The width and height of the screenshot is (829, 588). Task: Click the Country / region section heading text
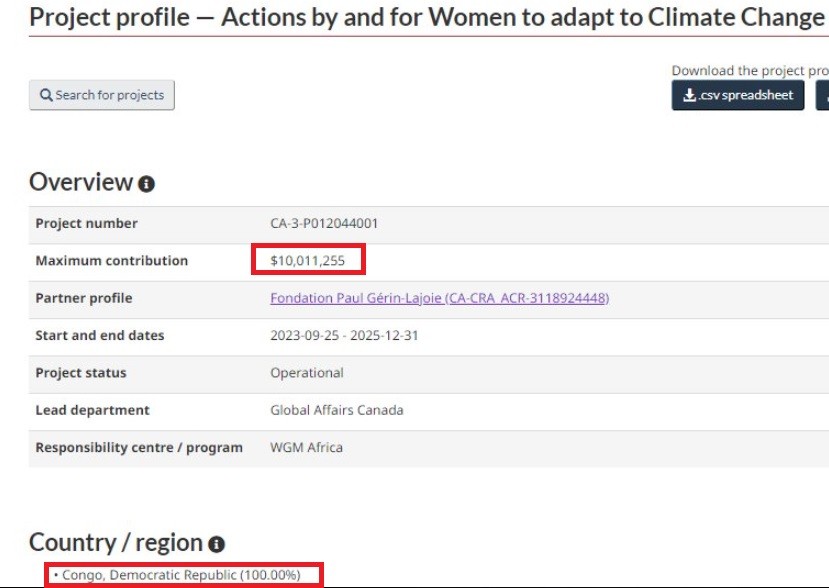(115, 543)
